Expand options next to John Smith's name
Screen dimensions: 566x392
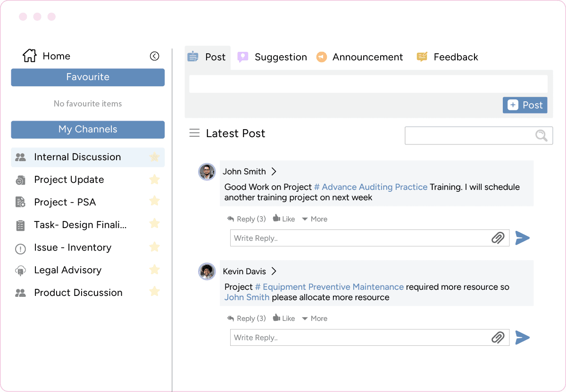274,171
